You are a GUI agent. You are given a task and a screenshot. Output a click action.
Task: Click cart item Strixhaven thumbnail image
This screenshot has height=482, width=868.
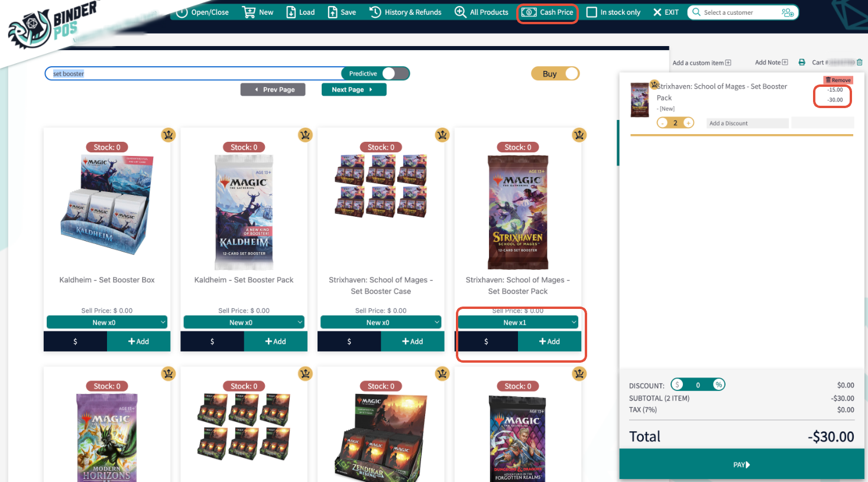(640, 99)
